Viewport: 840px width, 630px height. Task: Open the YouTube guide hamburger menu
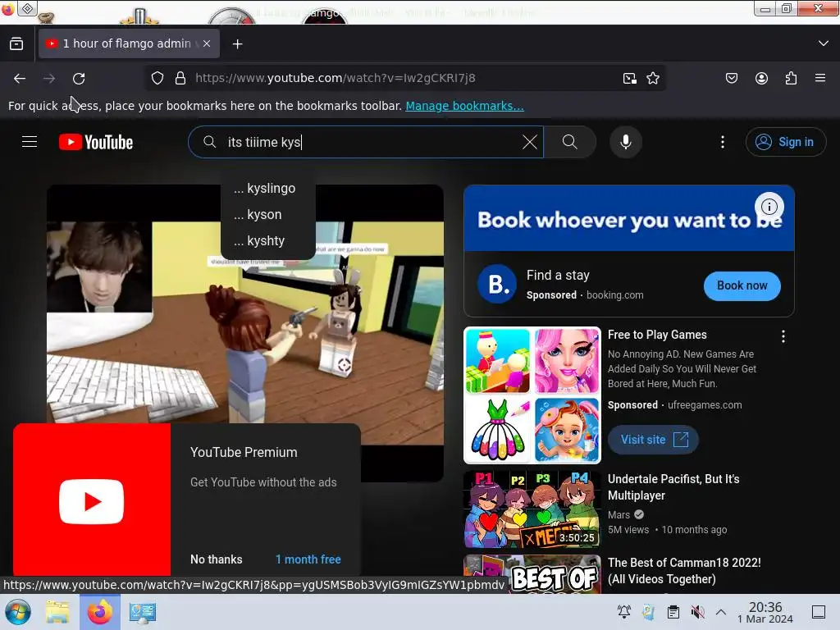tap(30, 141)
